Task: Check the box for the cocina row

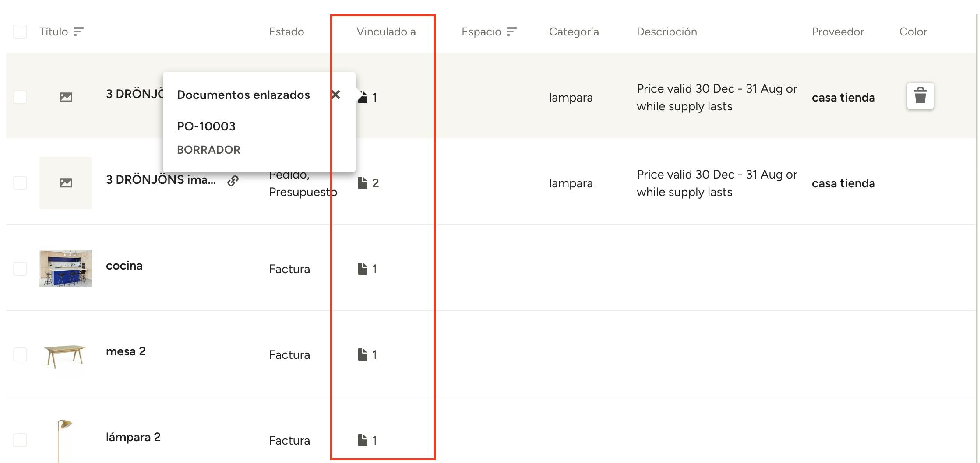Action: click(20, 269)
